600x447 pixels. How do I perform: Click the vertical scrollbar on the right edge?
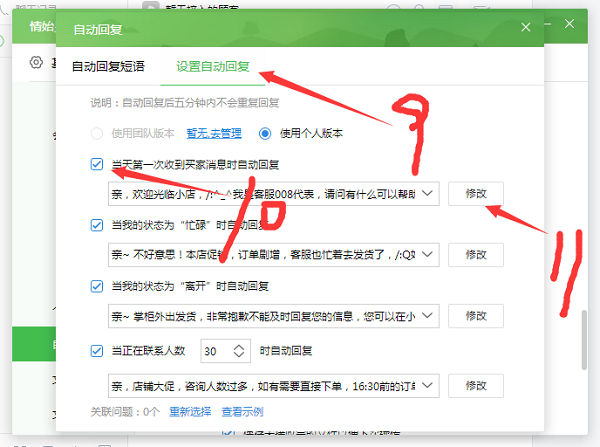pyautogui.click(x=585, y=340)
